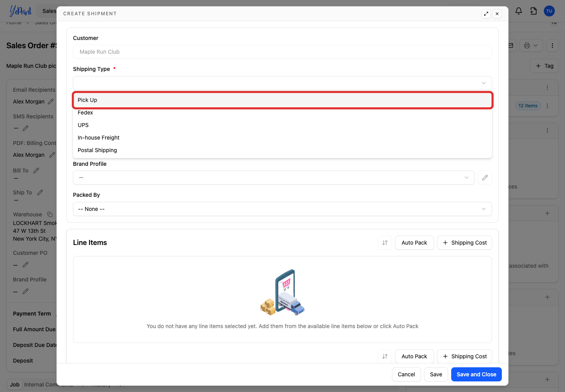Click the document export icon in top bar
The image size is (565, 392).
[534, 11]
